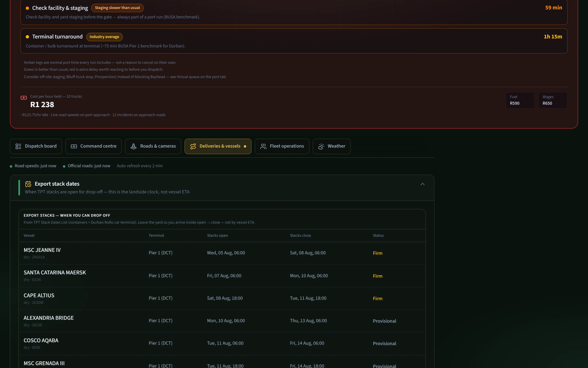Click the Command centre tab icon

pyautogui.click(x=74, y=146)
